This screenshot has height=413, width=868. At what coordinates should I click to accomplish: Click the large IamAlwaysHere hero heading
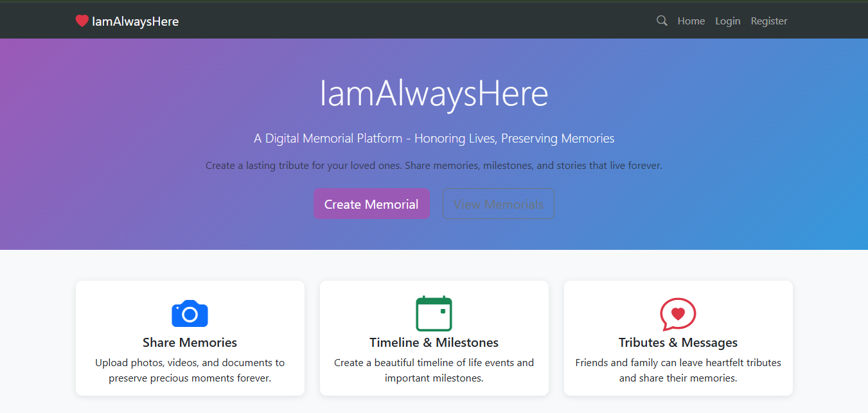(x=434, y=94)
